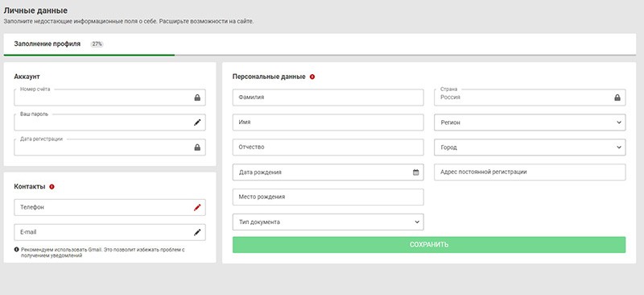Click the info icon near Gmail recommendation
Image resolution: width=644 pixels, height=295 pixels.
16,249
